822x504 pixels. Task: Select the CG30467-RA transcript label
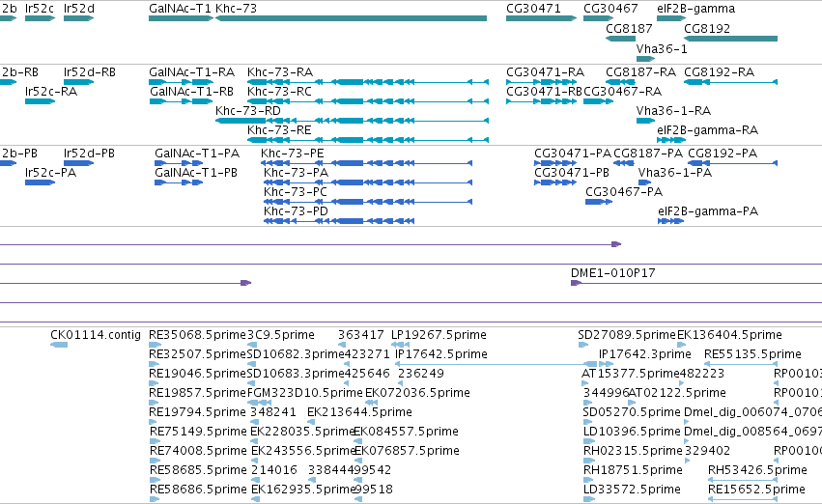point(623,91)
